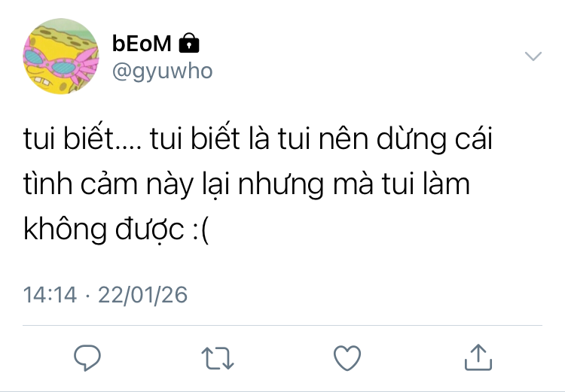Open the bEoM display name profile
The width and height of the screenshot is (565, 392).
tap(142, 43)
